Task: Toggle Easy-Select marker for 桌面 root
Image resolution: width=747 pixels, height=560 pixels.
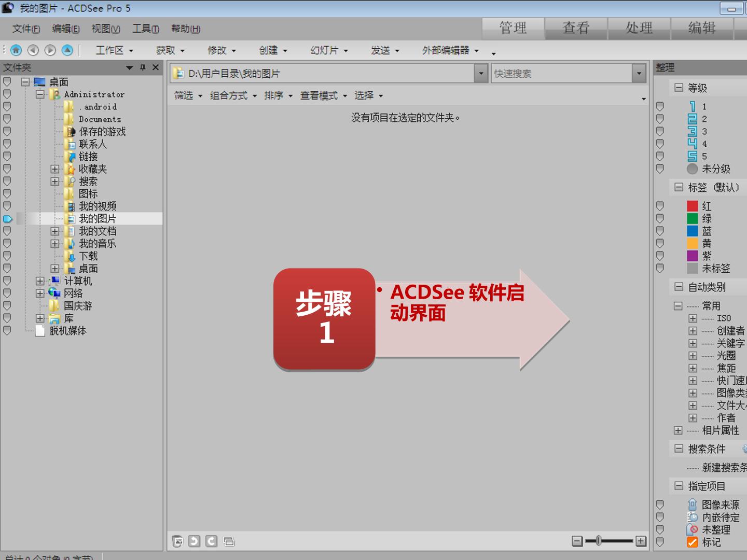Action: (7, 82)
